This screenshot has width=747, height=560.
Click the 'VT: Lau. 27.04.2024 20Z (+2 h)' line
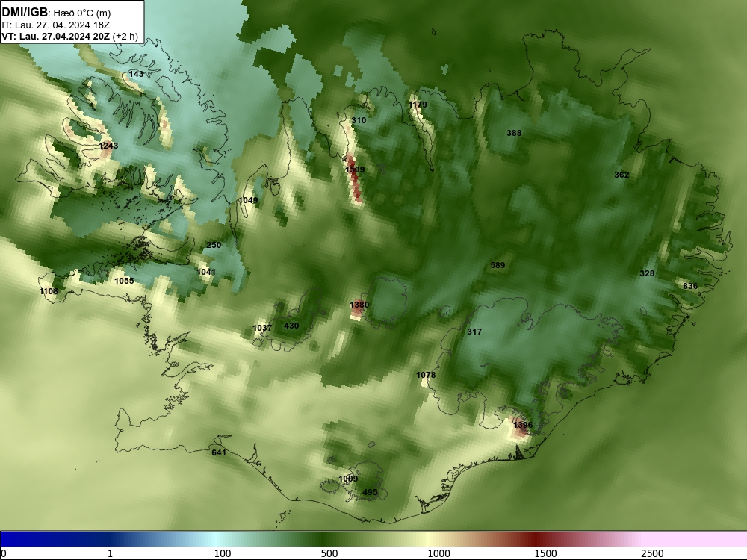point(69,36)
